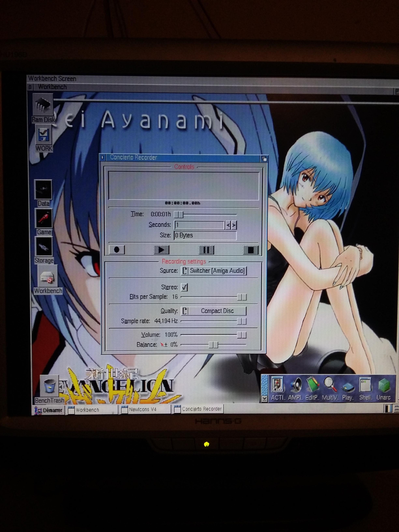Click the Bits per Sample slider knob
This screenshot has width=399, height=532.
click(x=242, y=297)
